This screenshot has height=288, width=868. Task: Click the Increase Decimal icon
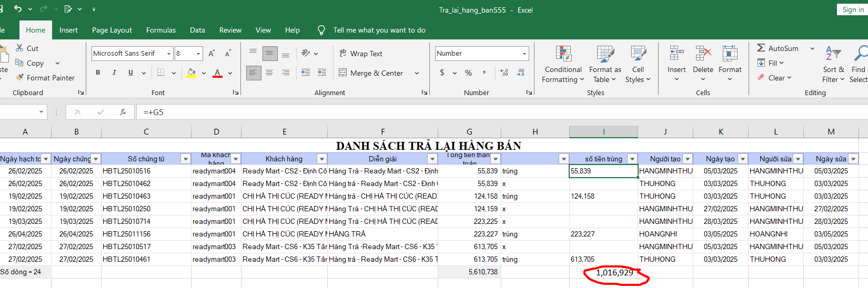click(x=504, y=73)
